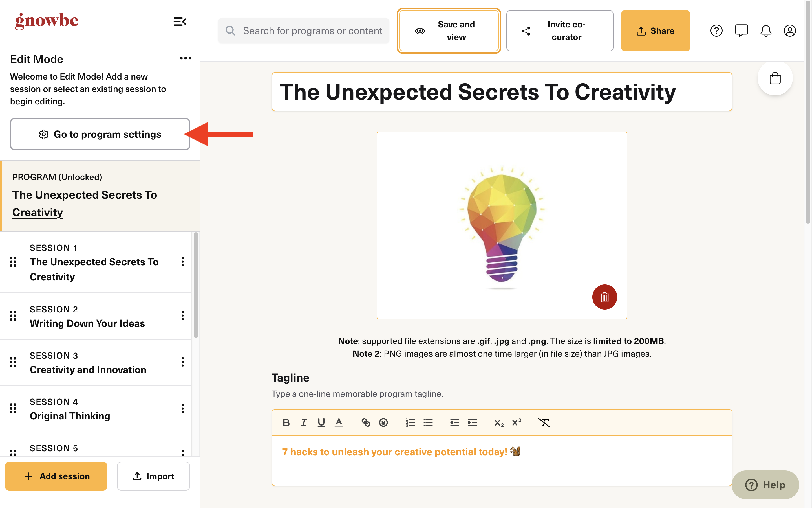Open the program title link in the sidebar

(x=85, y=203)
